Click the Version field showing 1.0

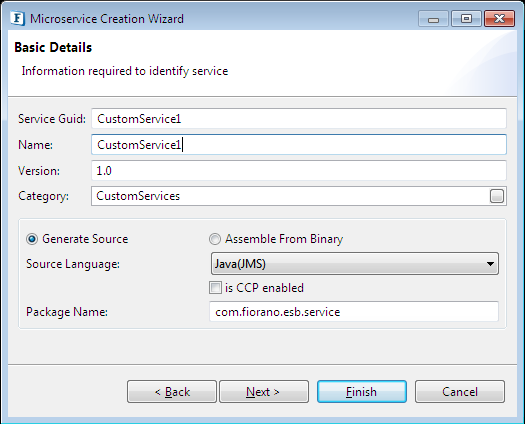(299, 170)
